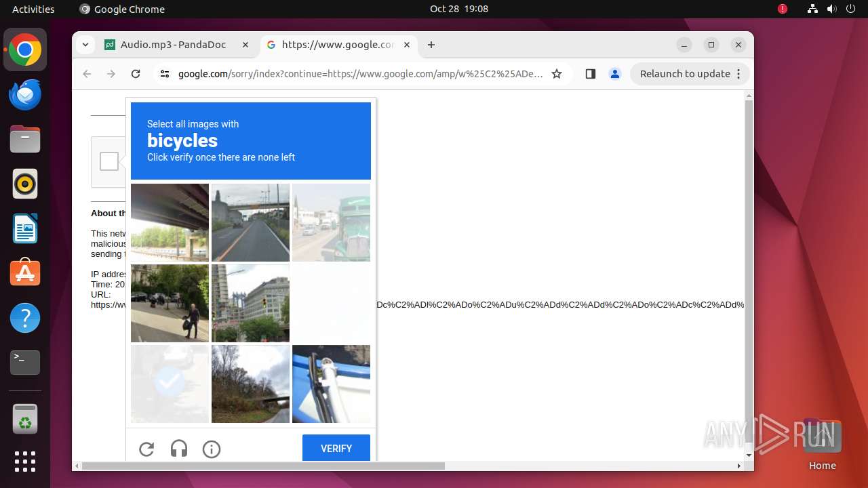Select the captcha tile showing the overpass underside
The width and height of the screenshot is (868, 488).
(x=170, y=222)
